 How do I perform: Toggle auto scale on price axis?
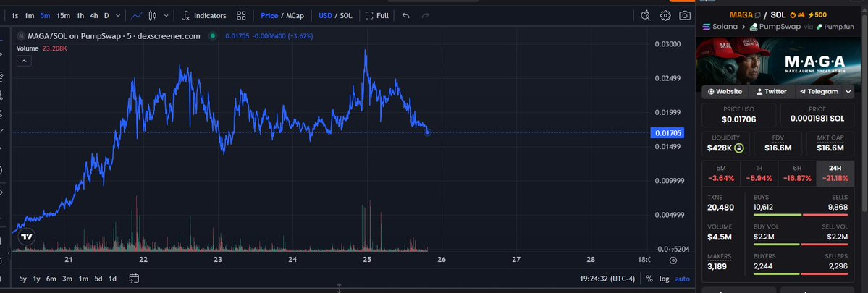[x=683, y=279]
